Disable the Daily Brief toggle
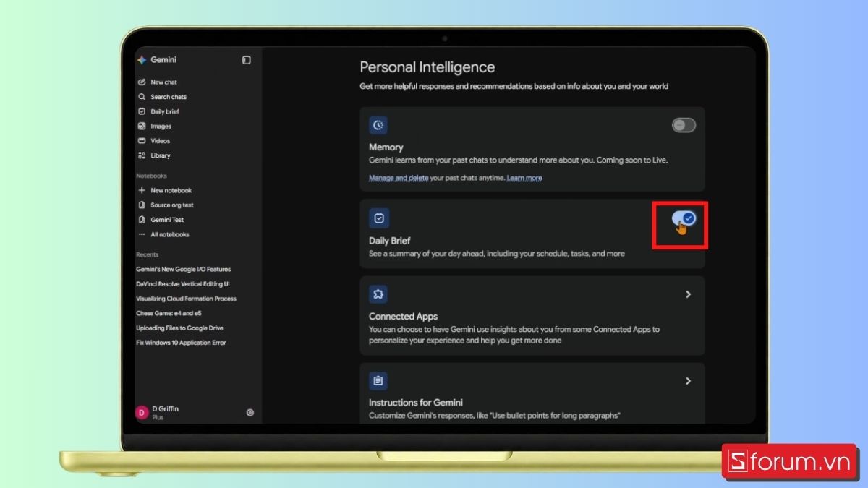The height and width of the screenshot is (488, 868). [x=684, y=218]
